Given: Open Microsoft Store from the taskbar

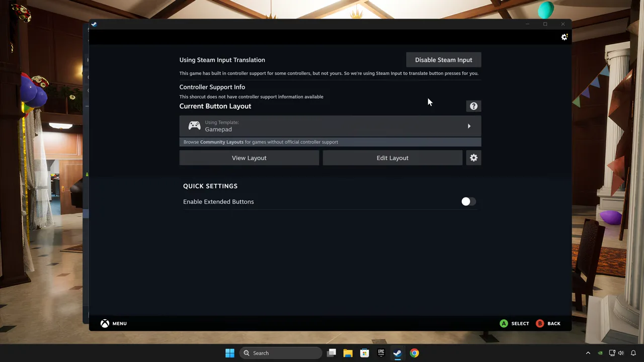Looking at the screenshot, I should pos(364,353).
